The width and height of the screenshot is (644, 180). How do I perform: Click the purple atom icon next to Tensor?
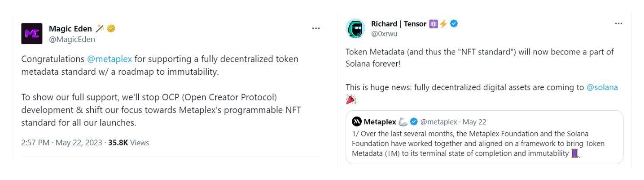click(434, 24)
